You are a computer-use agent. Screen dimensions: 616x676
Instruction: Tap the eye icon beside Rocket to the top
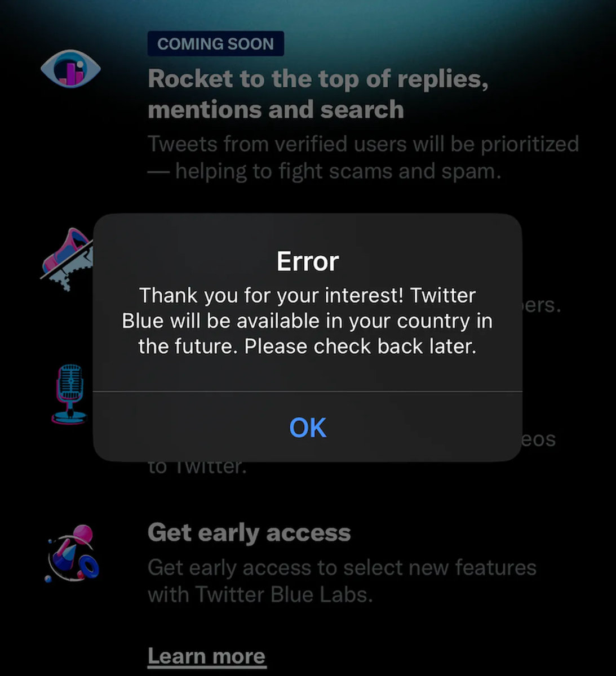point(70,69)
